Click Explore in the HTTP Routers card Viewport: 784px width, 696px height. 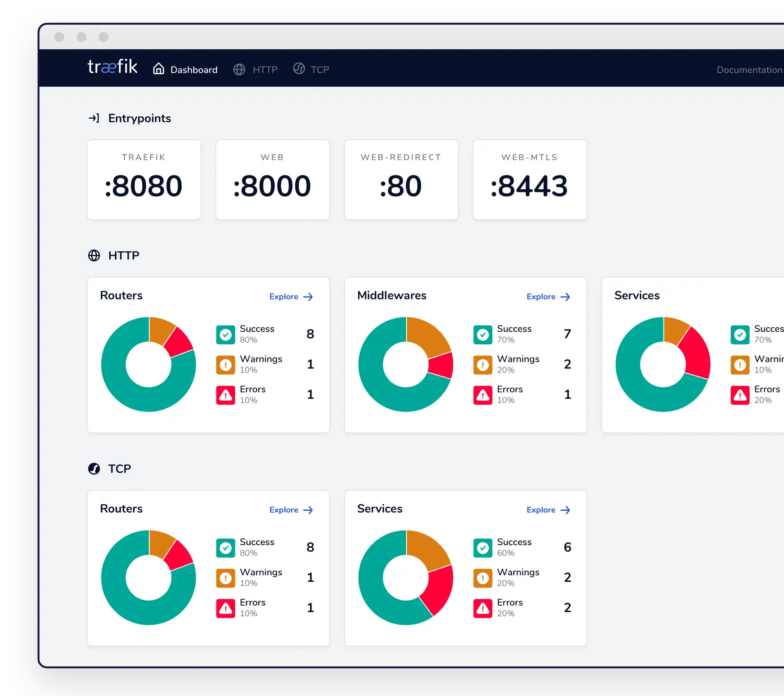(291, 296)
